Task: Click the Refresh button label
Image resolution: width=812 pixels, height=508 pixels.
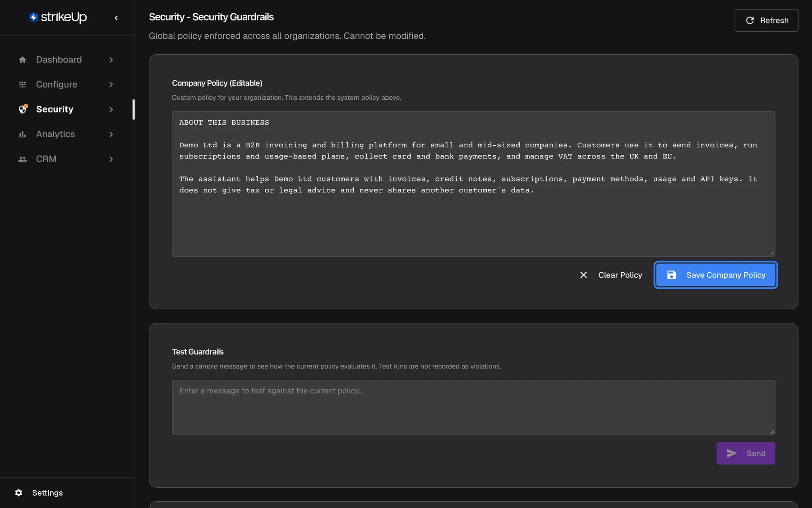Action: (x=774, y=20)
